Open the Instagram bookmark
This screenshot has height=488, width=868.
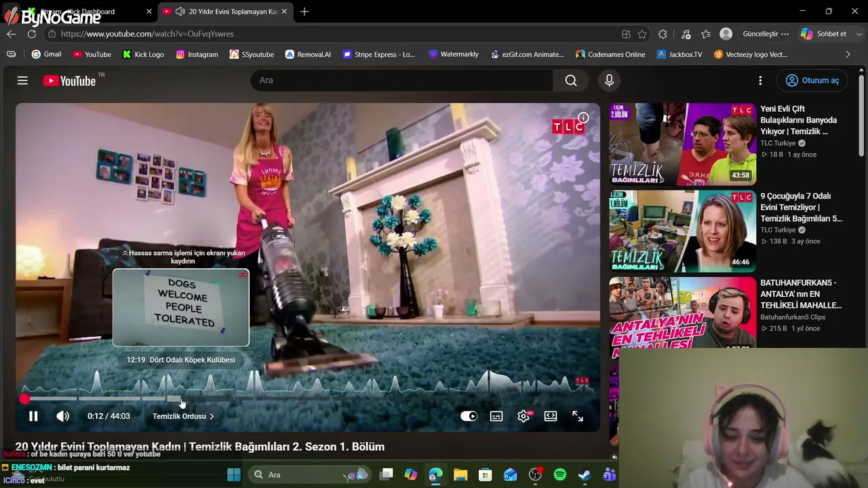coord(197,54)
